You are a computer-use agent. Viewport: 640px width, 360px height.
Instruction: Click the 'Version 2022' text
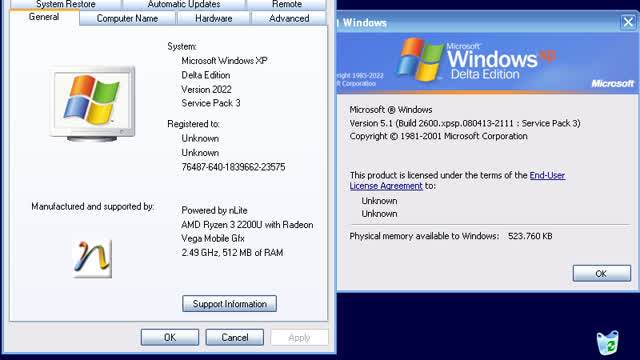click(206, 89)
